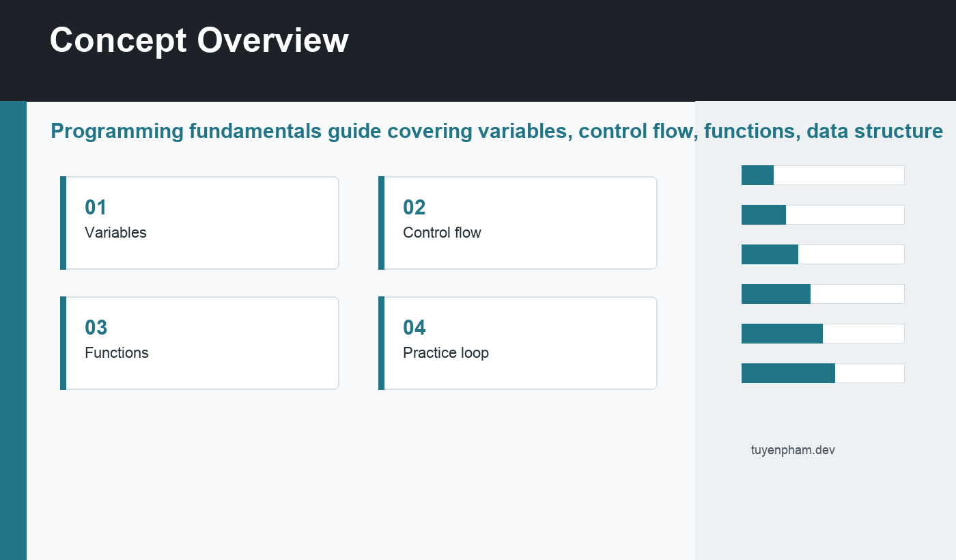Click the Concept Overview title
The height and width of the screenshot is (560, 956).
point(199,40)
